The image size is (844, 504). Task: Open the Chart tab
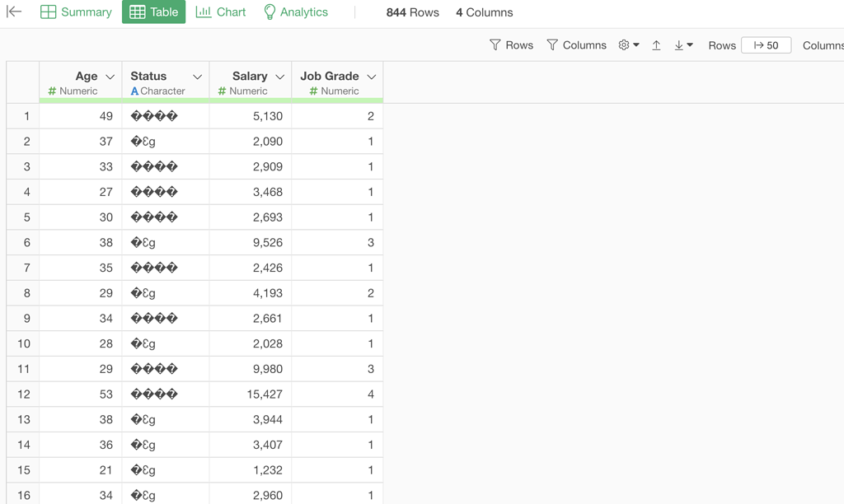tap(220, 12)
